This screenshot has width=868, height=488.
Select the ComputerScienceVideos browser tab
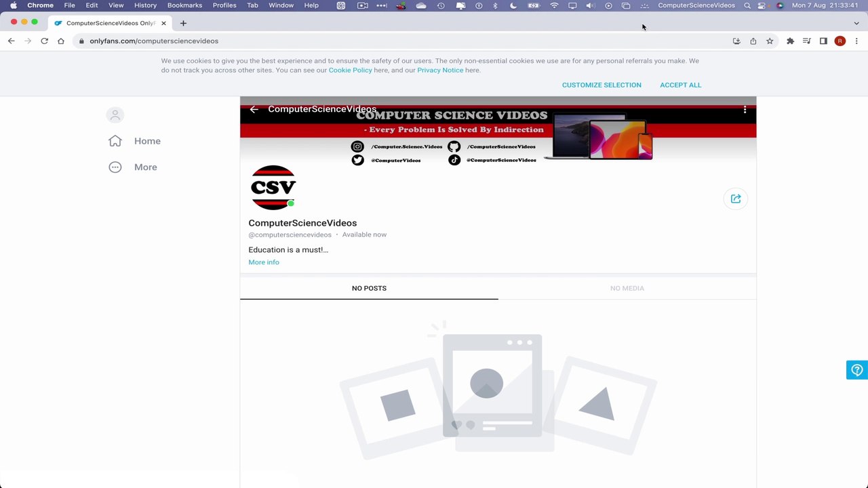111,23
